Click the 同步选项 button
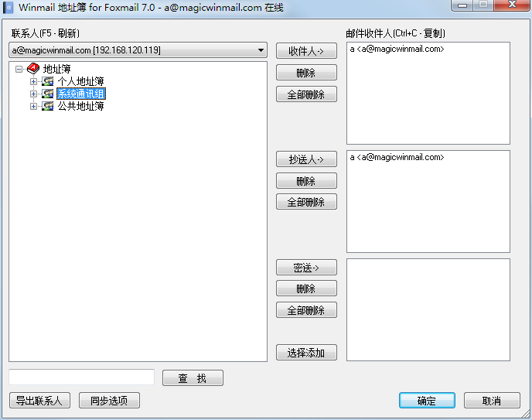Viewport: 532px width, 420px height. tap(109, 401)
